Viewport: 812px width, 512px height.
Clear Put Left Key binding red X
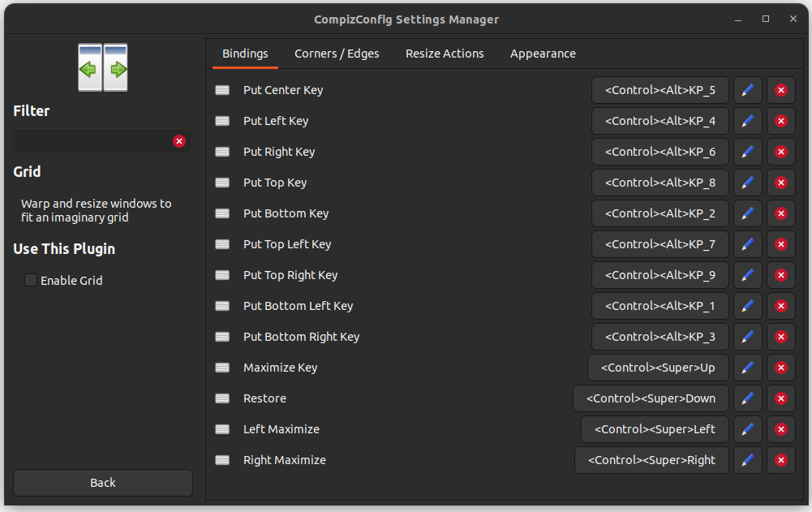[x=781, y=121]
